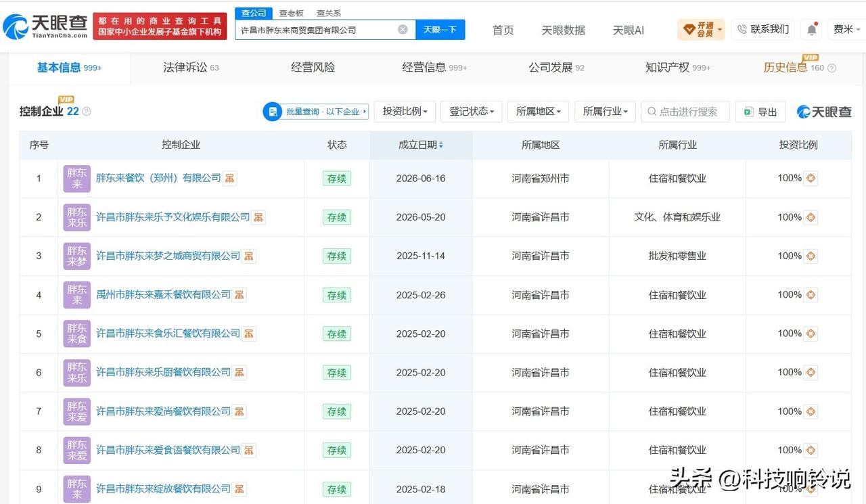866x504 pixels.
Task: Click the 文化、体育和娱乐业 industry cell
Action: click(677, 217)
